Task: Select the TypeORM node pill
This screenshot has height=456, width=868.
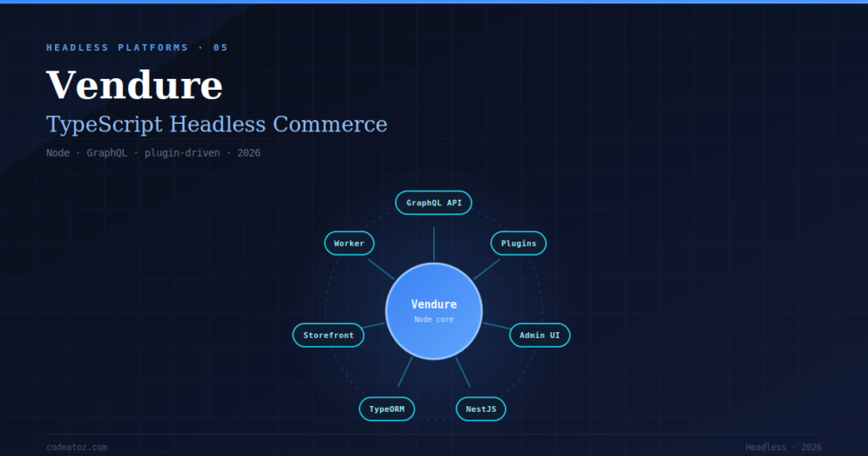Action: [387, 409]
